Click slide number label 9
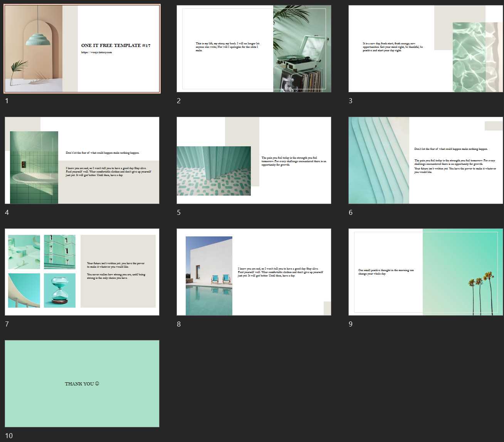Image resolution: width=504 pixels, height=442 pixels. [x=350, y=324]
